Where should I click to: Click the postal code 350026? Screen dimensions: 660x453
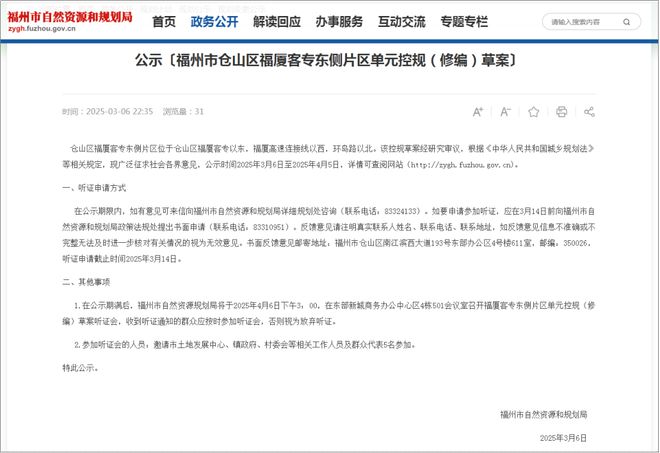coord(575,243)
